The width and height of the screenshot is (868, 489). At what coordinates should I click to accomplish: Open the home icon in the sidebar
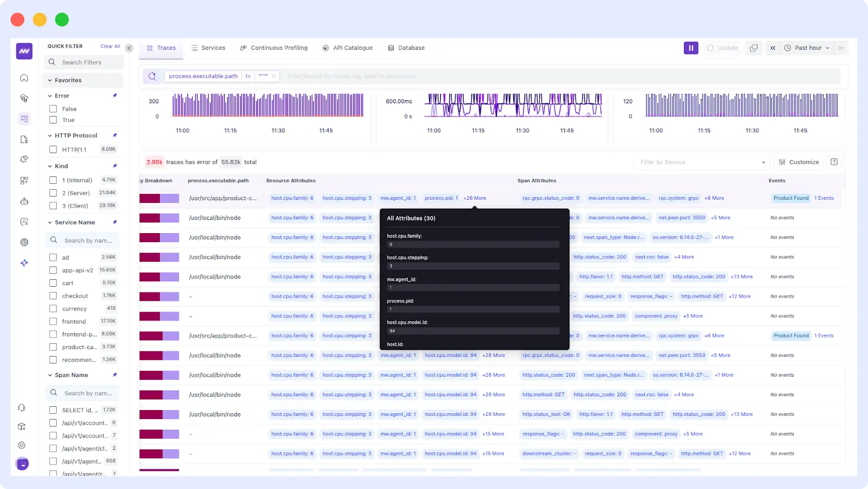coord(24,78)
